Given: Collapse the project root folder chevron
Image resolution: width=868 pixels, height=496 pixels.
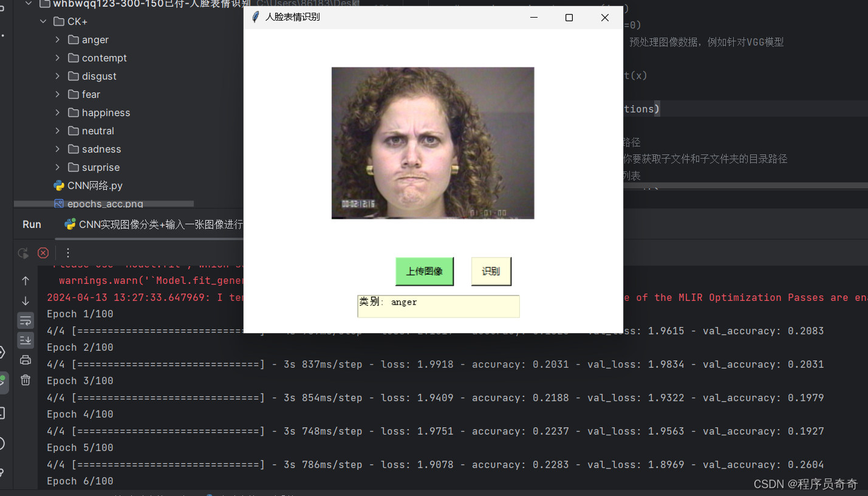Looking at the screenshot, I should tap(29, 4).
